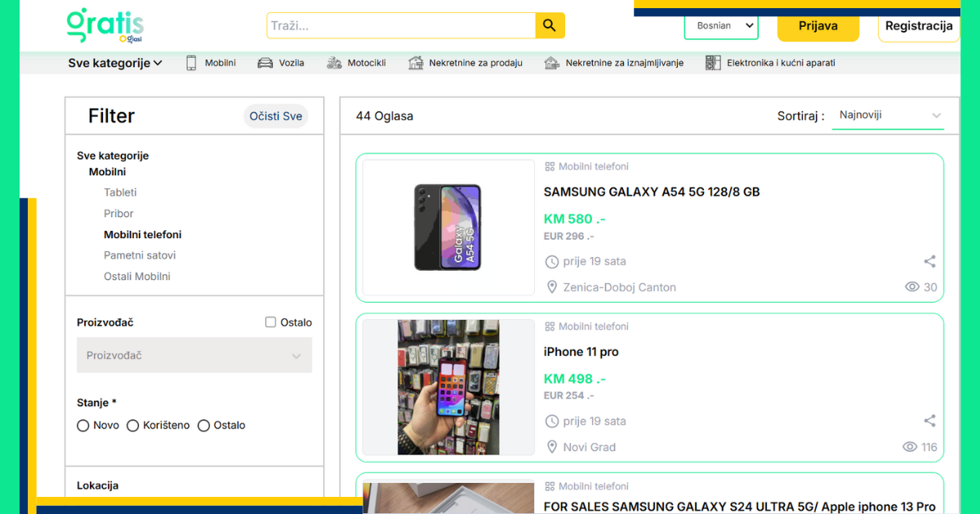The width and height of the screenshot is (980, 514).
Task: Open the Motocikli category menu item
Action: click(x=356, y=63)
